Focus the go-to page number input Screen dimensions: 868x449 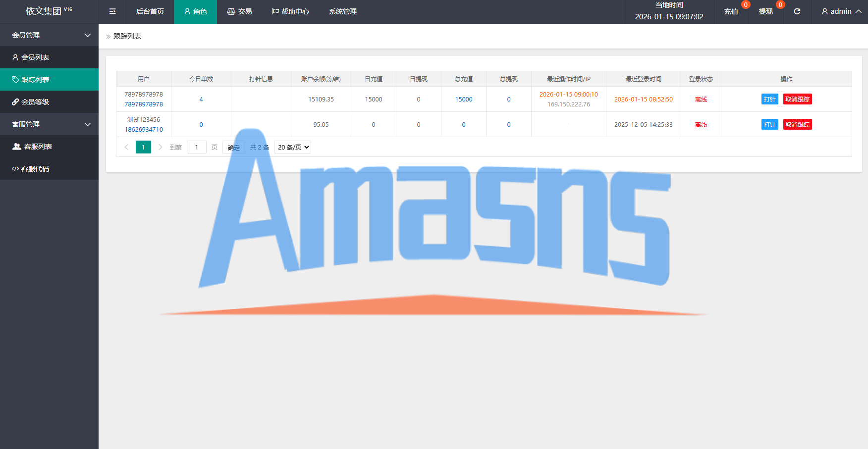[x=197, y=147]
